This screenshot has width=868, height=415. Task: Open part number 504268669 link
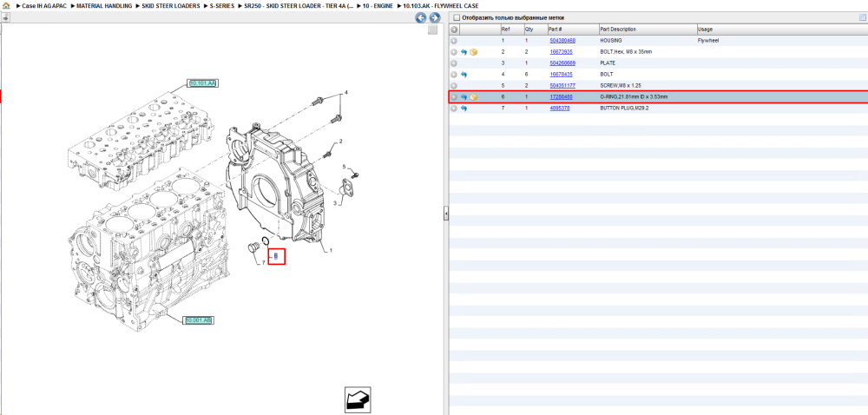(562, 63)
